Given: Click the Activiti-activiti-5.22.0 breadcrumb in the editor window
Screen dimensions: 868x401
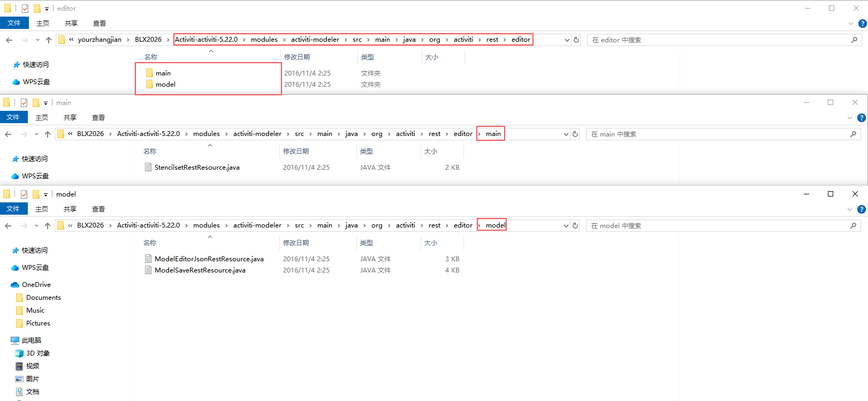Looking at the screenshot, I should (206, 40).
